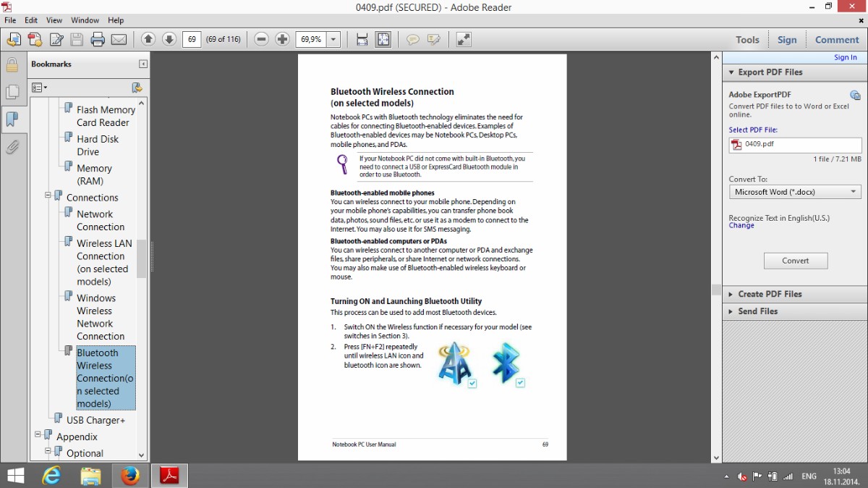Collapse the Export PDF Files section

click(730, 72)
